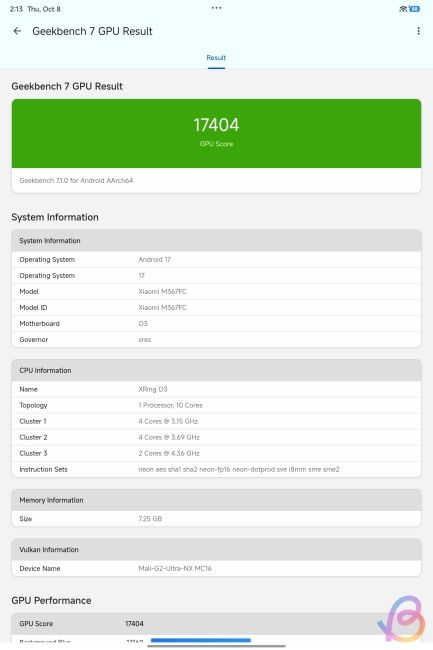The height and width of the screenshot is (650, 433).
Task: Tap the 'Geekbench 7 GPU Result' header title
Action: point(92,31)
